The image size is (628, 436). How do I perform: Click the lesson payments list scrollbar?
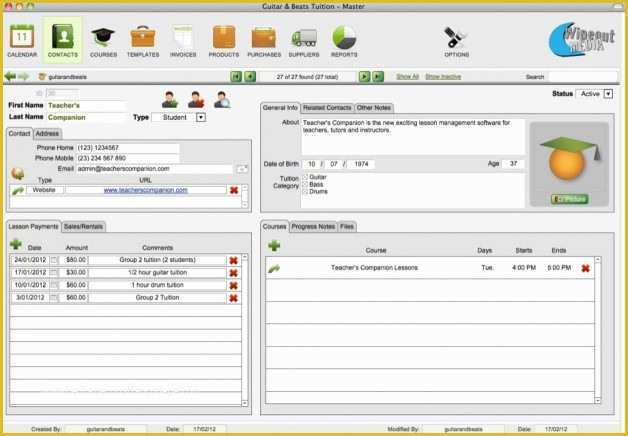[245, 330]
